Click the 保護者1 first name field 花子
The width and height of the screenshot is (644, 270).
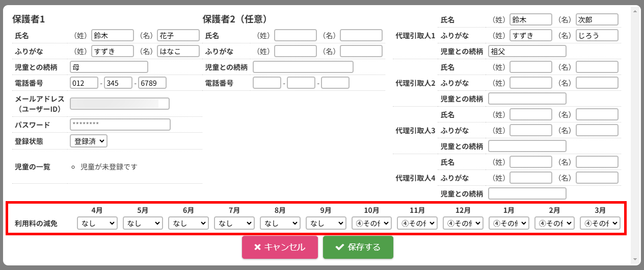[178, 35]
